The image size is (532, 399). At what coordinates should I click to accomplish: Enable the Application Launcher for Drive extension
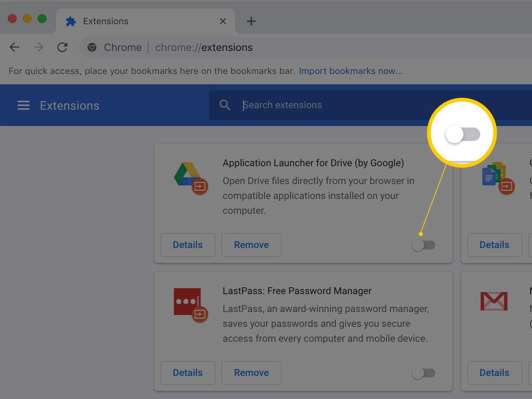[x=424, y=245]
